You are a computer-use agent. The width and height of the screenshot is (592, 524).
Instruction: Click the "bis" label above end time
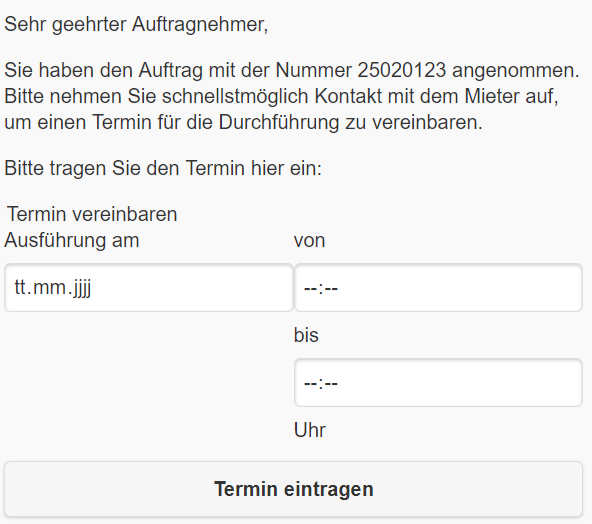306,335
